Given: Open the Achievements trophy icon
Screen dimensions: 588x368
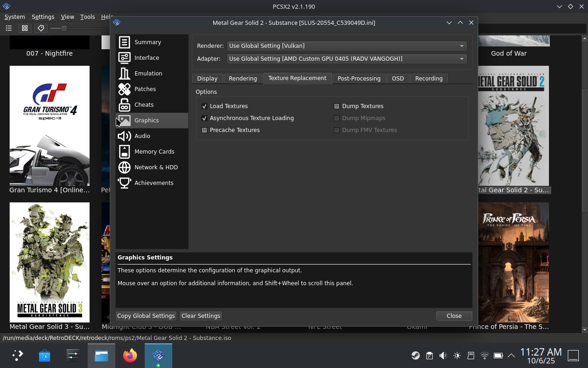Looking at the screenshot, I should click(x=124, y=183).
